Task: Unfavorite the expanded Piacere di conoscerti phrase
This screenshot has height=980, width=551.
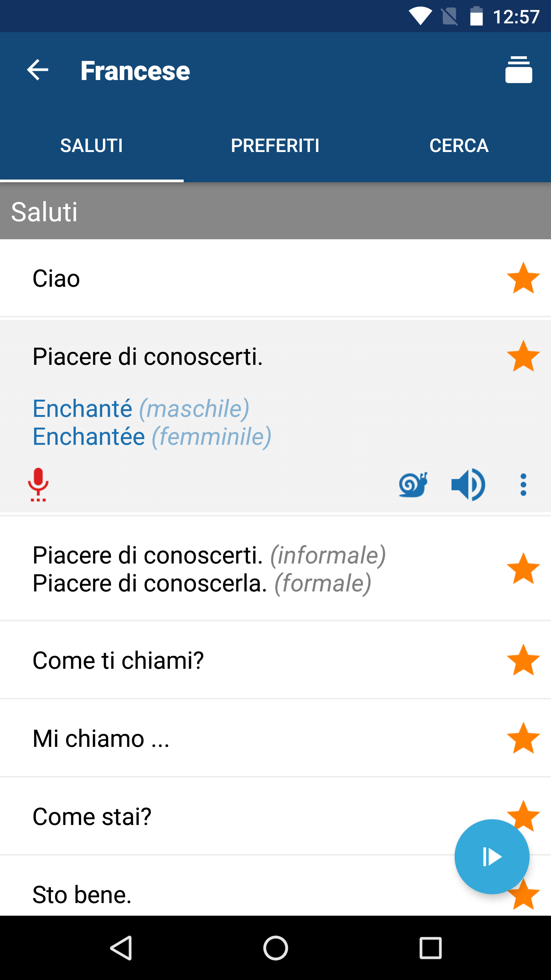Action: pyautogui.click(x=523, y=356)
